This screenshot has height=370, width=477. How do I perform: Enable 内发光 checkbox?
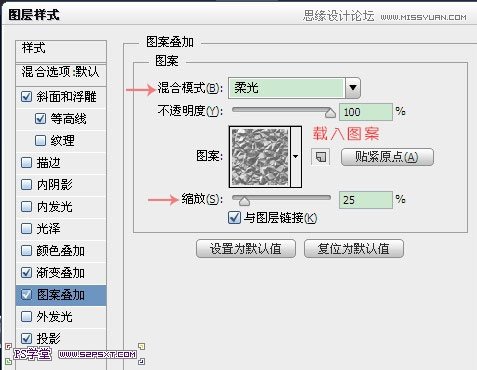pos(26,206)
